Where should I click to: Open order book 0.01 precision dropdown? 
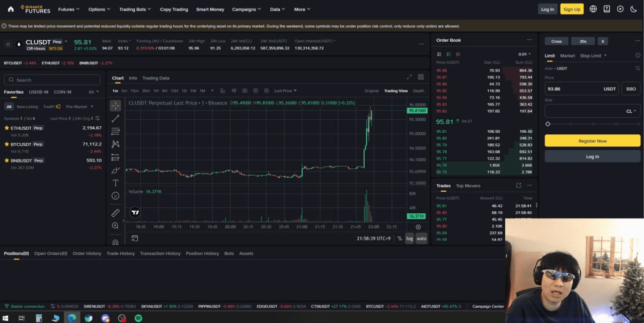click(525, 54)
